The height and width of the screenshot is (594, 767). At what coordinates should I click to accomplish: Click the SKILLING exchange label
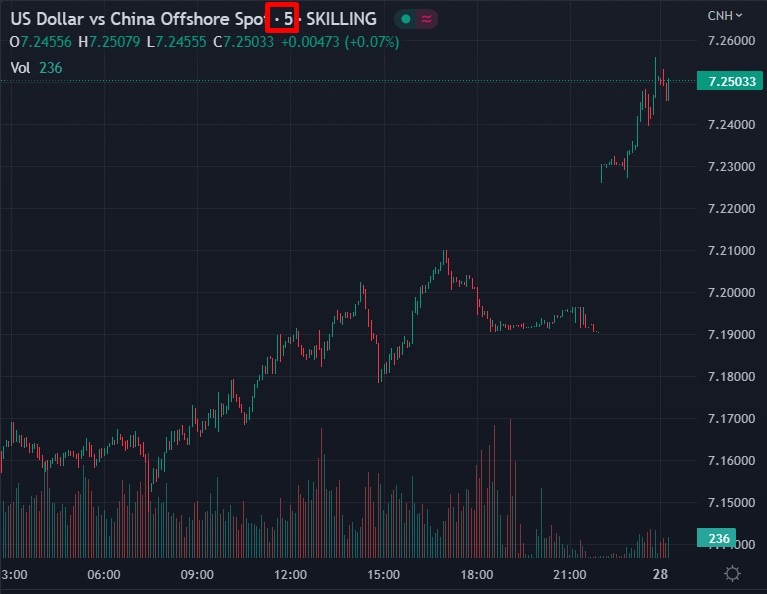tap(341, 19)
